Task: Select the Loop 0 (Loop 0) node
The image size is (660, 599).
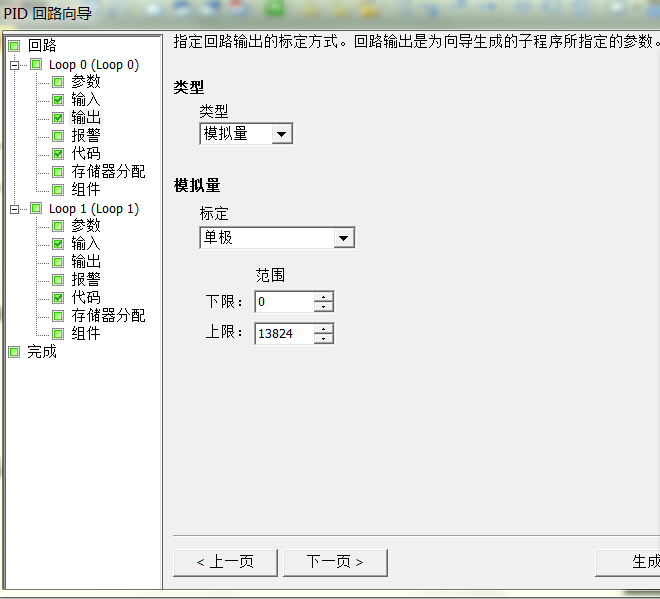Action: 93,65
